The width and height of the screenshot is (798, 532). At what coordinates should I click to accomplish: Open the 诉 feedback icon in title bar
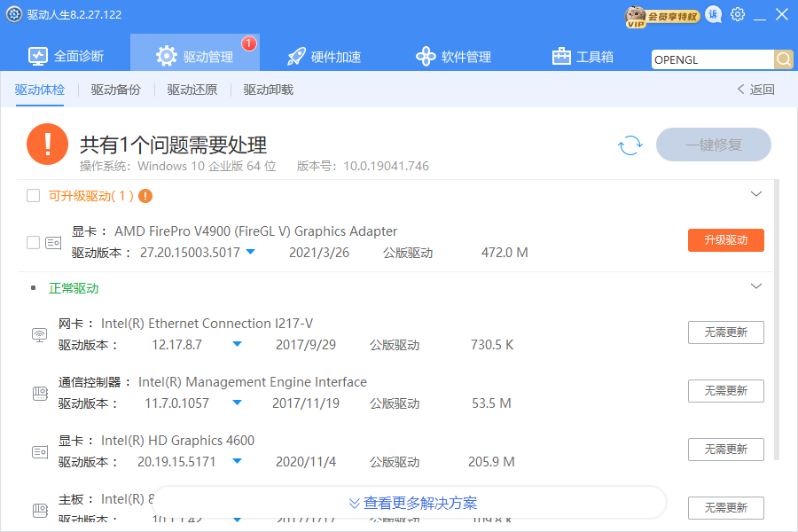click(x=714, y=15)
